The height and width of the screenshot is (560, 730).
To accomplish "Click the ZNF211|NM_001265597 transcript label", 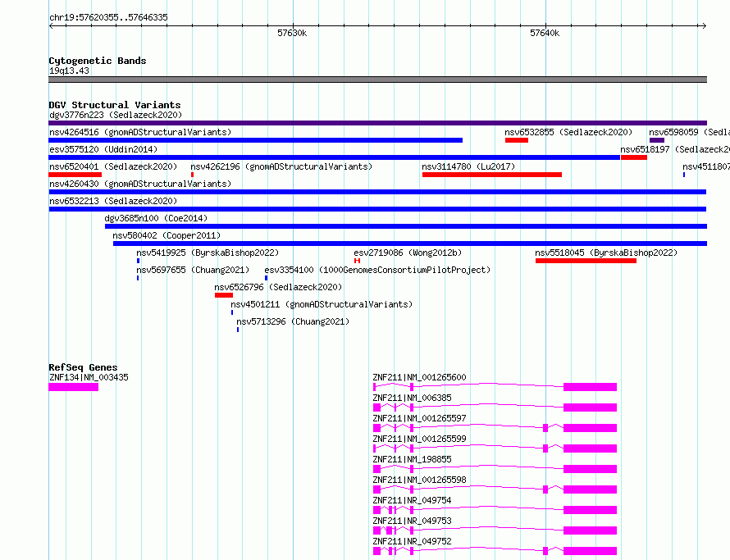I will pos(419,418).
